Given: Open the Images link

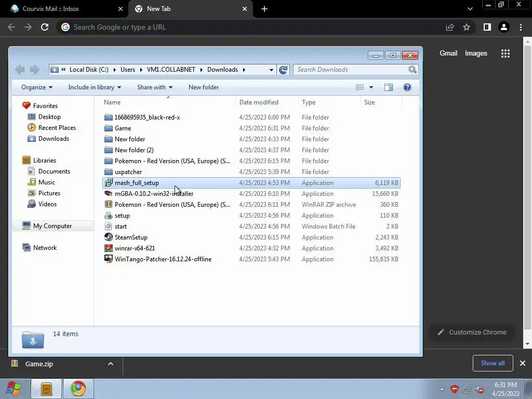Looking at the screenshot, I should [476, 54].
